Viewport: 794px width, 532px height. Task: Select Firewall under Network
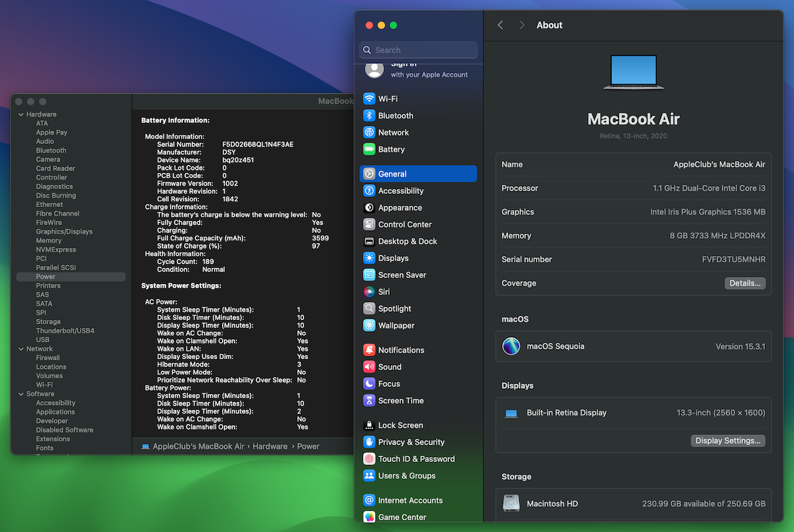[48, 358]
